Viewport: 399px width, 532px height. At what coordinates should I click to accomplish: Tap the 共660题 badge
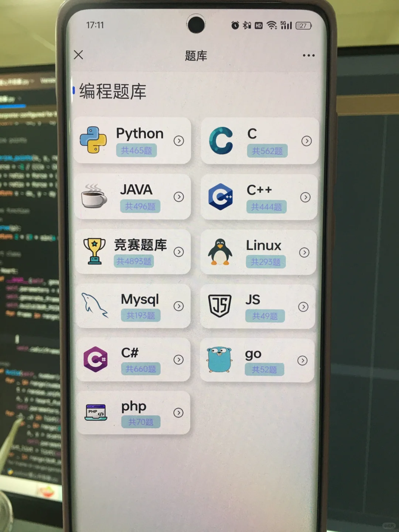coord(141,369)
